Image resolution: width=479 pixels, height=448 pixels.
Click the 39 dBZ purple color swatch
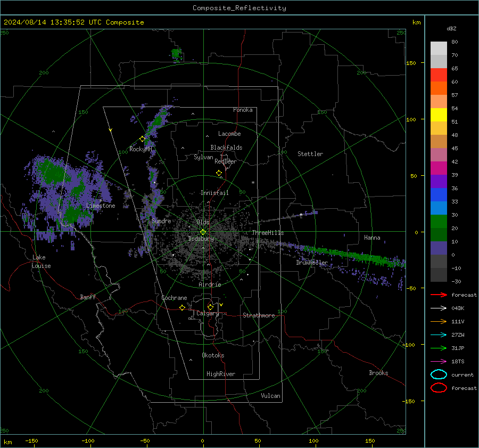pos(439,181)
